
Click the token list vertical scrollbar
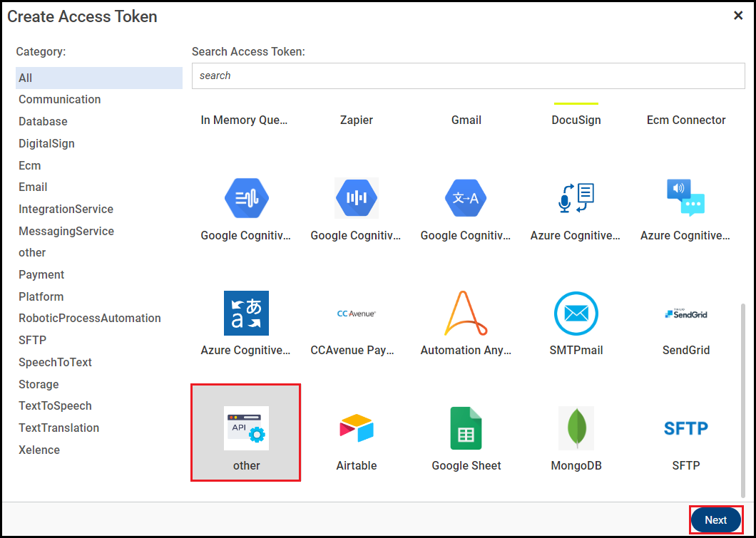click(x=742, y=399)
